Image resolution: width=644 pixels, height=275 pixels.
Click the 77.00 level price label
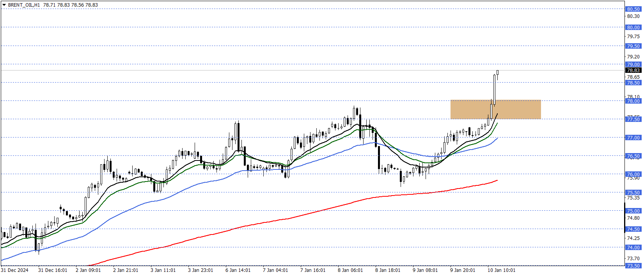click(x=633, y=137)
